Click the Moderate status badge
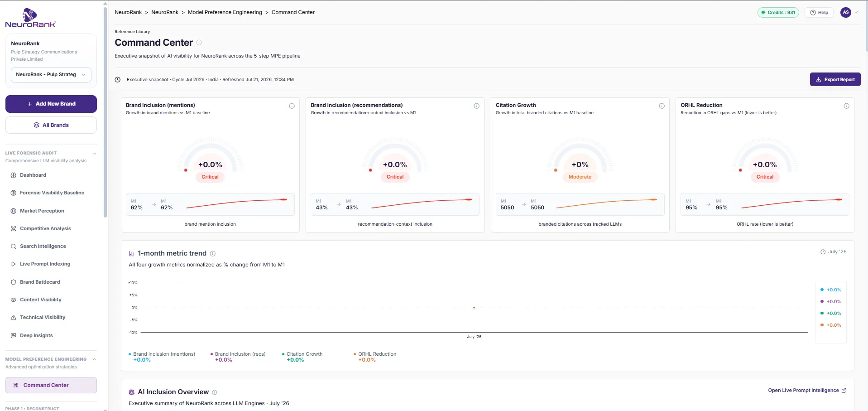Viewport: 868px width, 411px height. tap(580, 177)
